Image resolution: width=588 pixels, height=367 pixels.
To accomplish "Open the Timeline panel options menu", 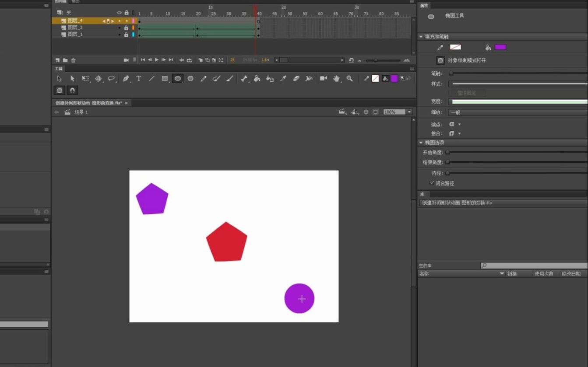I will coord(412,1).
